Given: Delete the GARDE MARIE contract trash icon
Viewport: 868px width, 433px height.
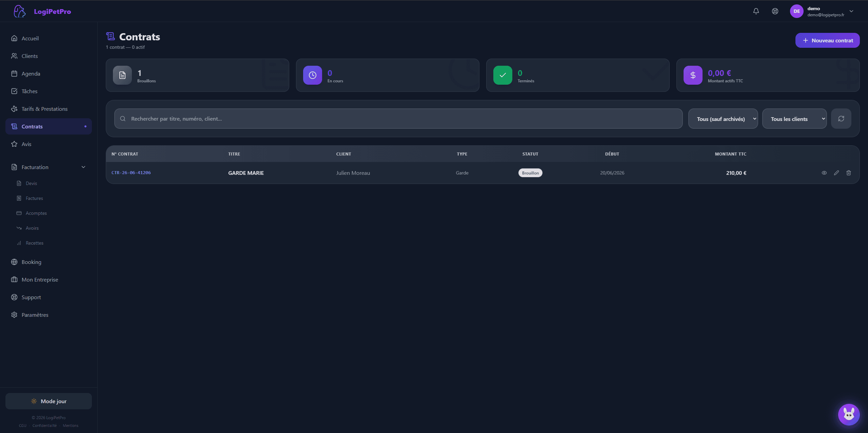Looking at the screenshot, I should click(849, 173).
